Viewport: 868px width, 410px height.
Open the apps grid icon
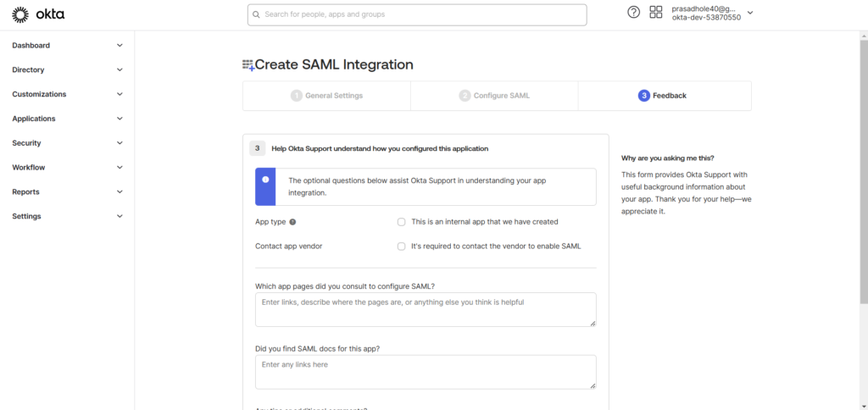[656, 12]
